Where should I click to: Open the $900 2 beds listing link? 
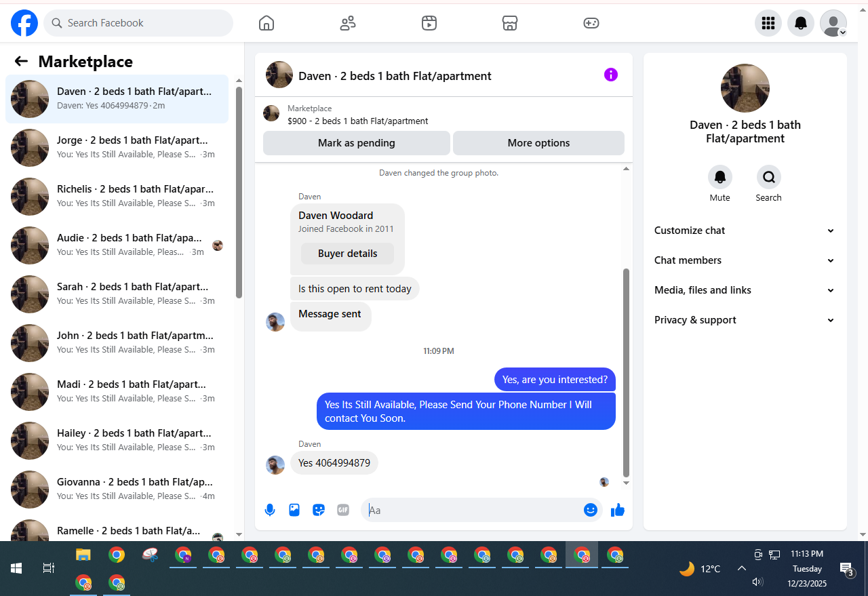point(357,121)
